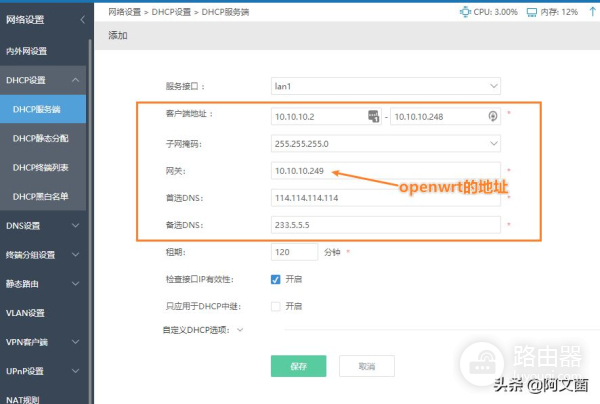The image size is (600, 404).
Task: Collapse the 网络设置 sidebar with the back arrow
Action: tap(83, 20)
